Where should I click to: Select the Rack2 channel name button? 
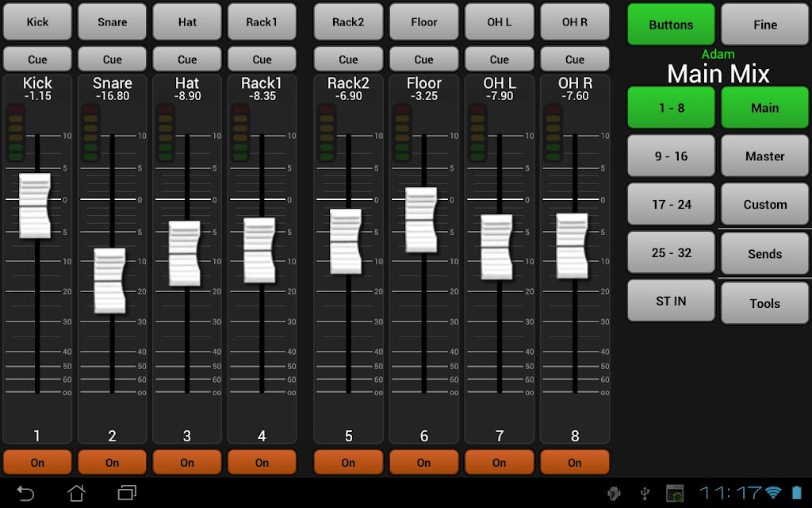coord(348,21)
